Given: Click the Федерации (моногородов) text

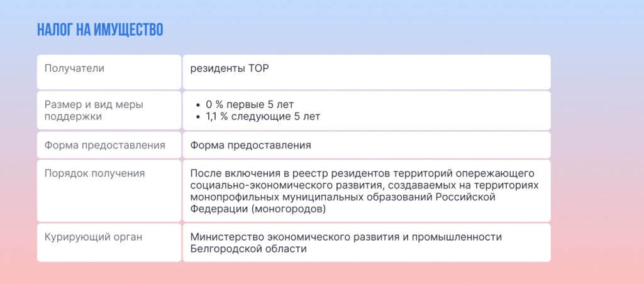Looking at the screenshot, I should pyautogui.click(x=258, y=209).
